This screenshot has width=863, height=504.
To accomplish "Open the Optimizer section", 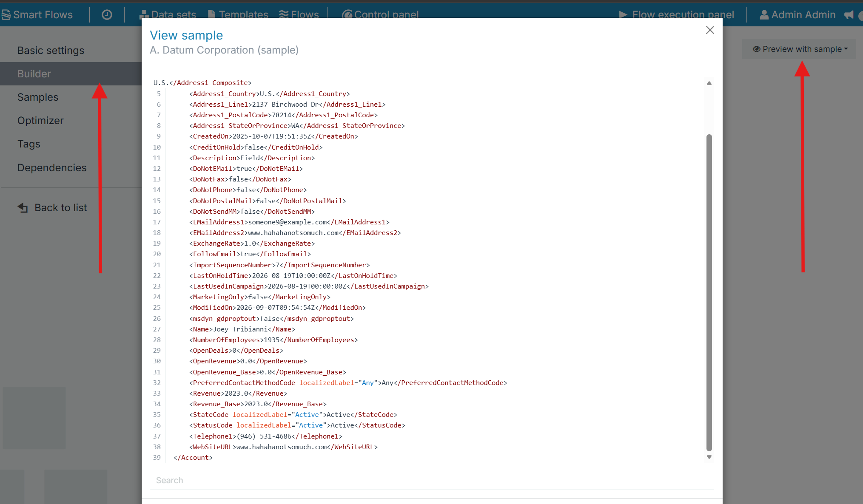I will point(40,121).
